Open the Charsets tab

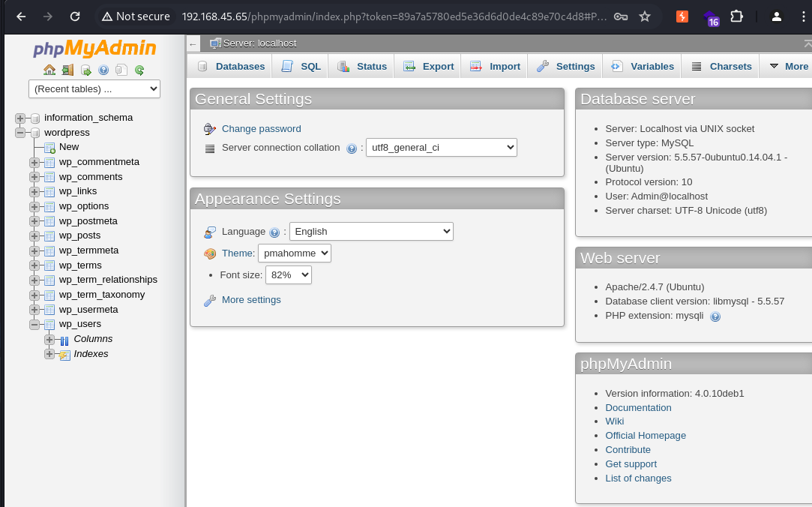721,66
